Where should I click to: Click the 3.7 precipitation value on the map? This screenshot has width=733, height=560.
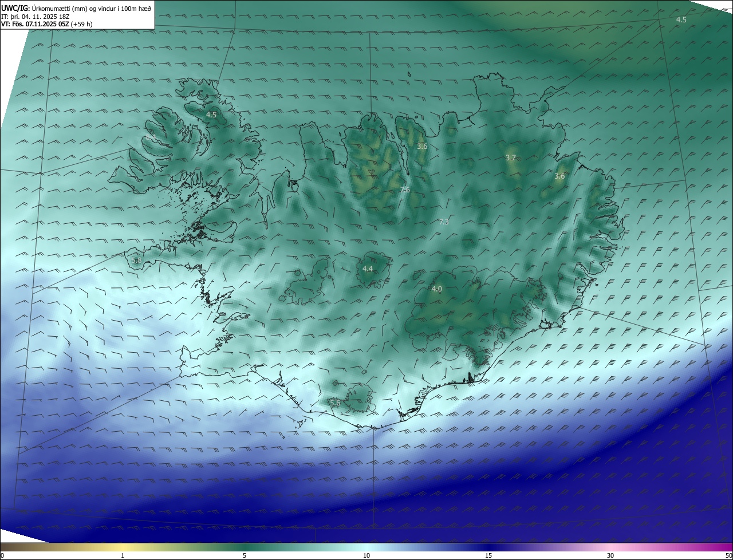pyautogui.click(x=511, y=157)
